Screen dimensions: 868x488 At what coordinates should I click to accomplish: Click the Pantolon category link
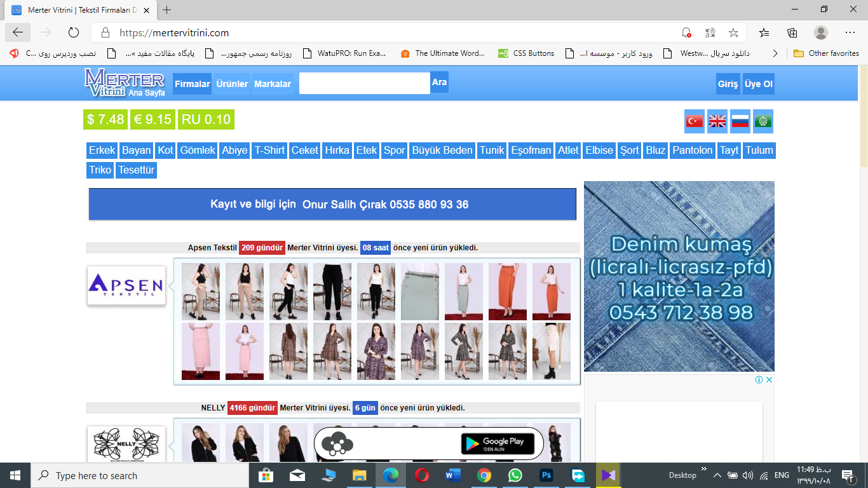693,151
